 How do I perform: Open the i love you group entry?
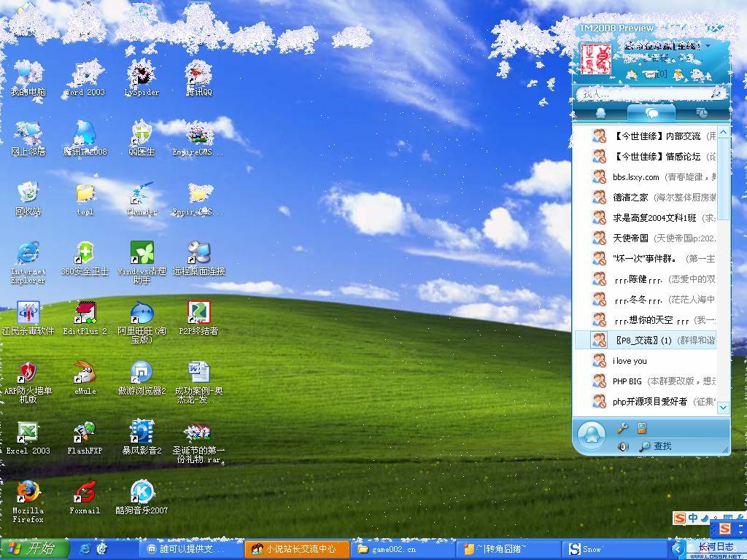(x=646, y=360)
